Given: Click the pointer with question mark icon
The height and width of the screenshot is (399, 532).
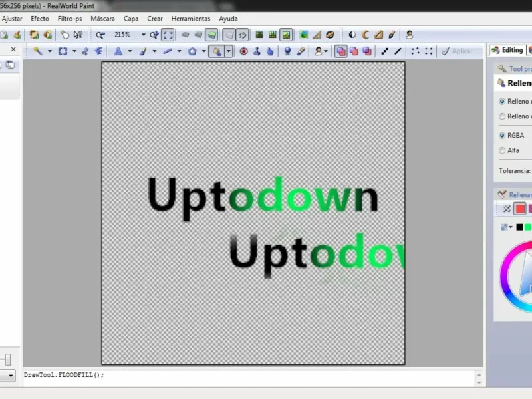Looking at the screenshot, I should [x=78, y=35].
